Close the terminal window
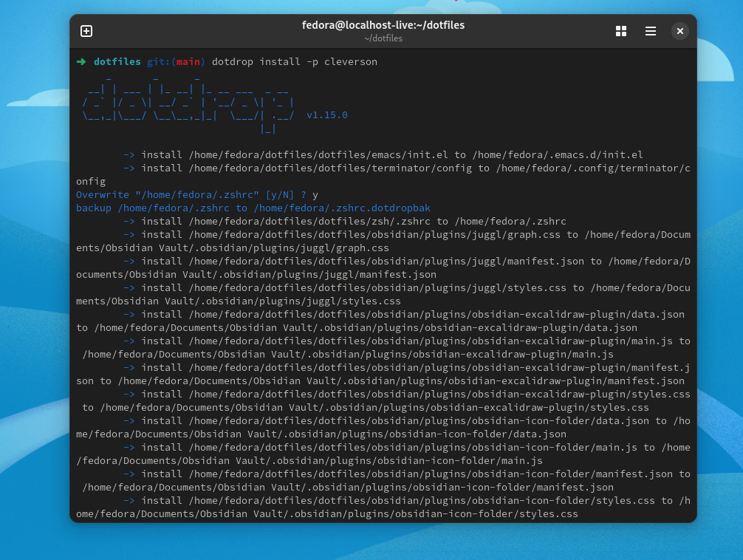Image resolution: width=743 pixels, height=560 pixels. point(679,31)
